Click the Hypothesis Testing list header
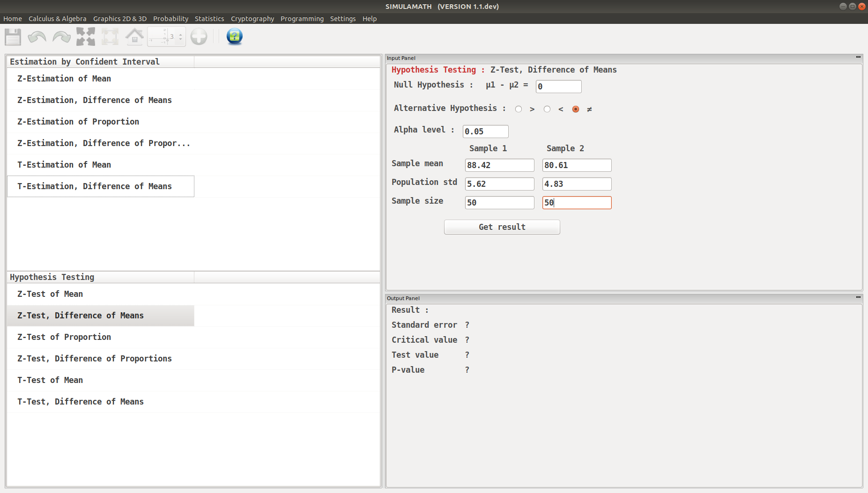The width and height of the screenshot is (868, 493). pyautogui.click(x=101, y=277)
